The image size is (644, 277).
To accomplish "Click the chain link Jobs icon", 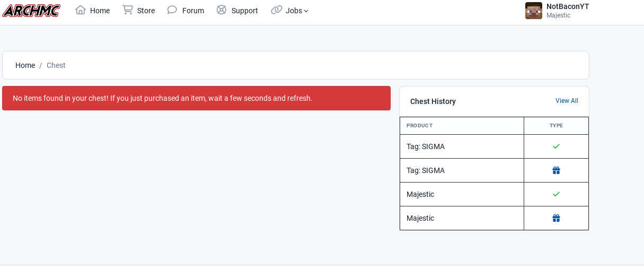I will click(276, 10).
